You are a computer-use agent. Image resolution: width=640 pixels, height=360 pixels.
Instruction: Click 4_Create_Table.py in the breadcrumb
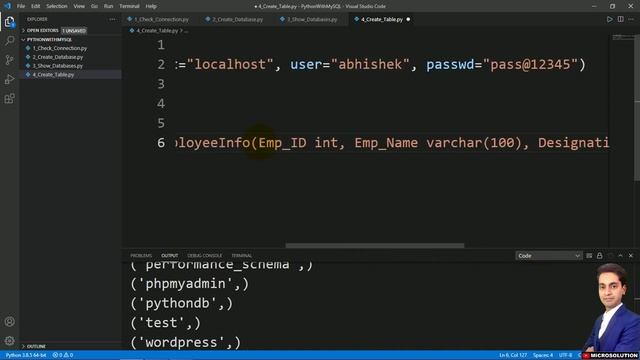(x=157, y=31)
